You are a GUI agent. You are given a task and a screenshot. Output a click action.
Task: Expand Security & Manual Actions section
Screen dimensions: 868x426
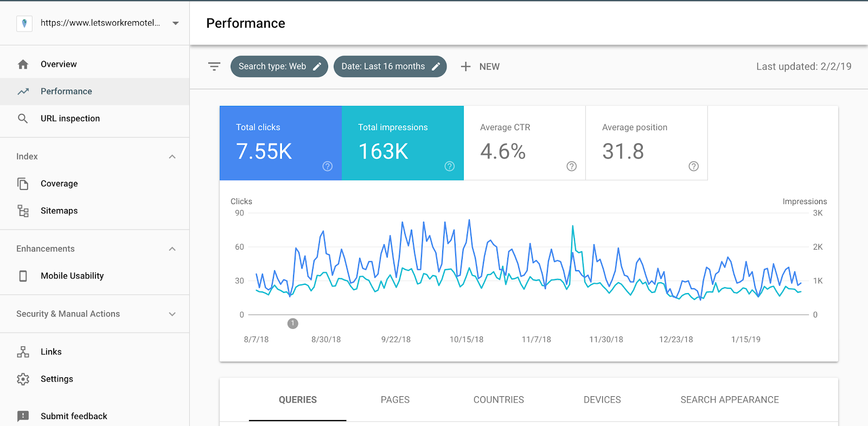pyautogui.click(x=172, y=314)
